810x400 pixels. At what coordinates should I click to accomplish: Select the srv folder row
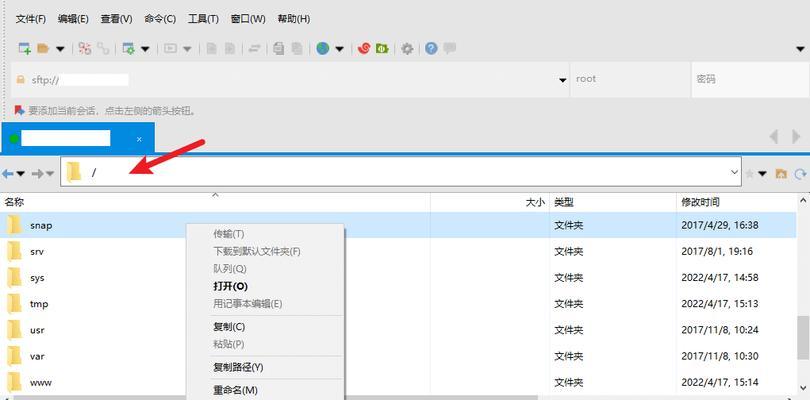pos(398,252)
